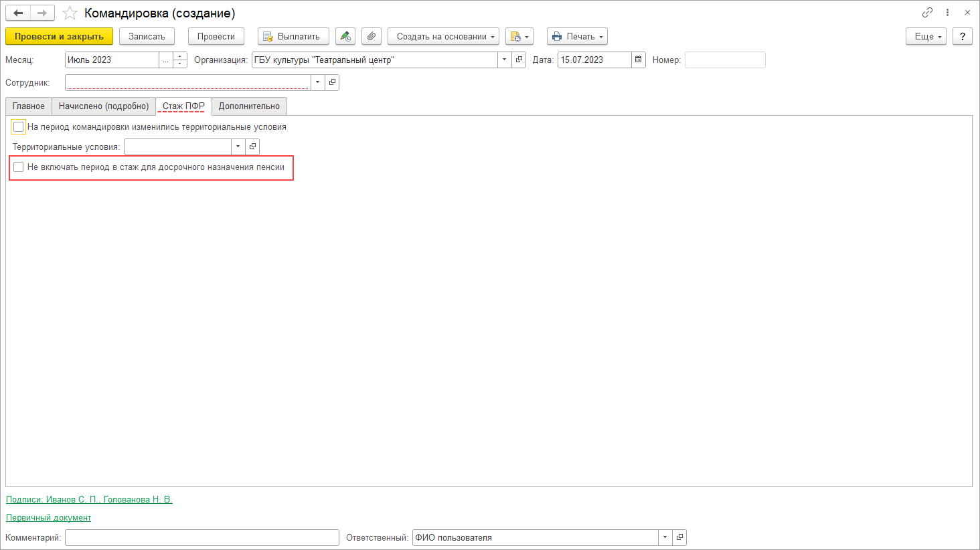Check На период командировки изменились территориальные условия

[19, 126]
